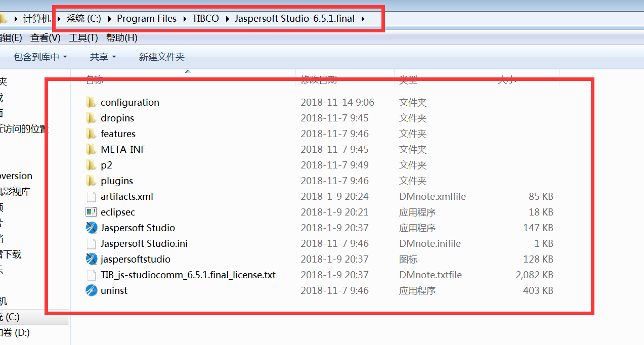Expand arrow after 系统 (C:) breadcrumb
644x345 pixels.
[109, 19]
